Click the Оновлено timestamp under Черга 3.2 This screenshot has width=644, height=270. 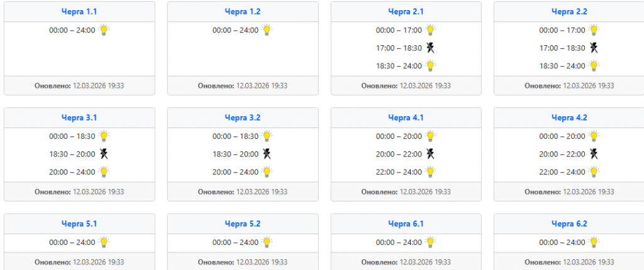243,192
